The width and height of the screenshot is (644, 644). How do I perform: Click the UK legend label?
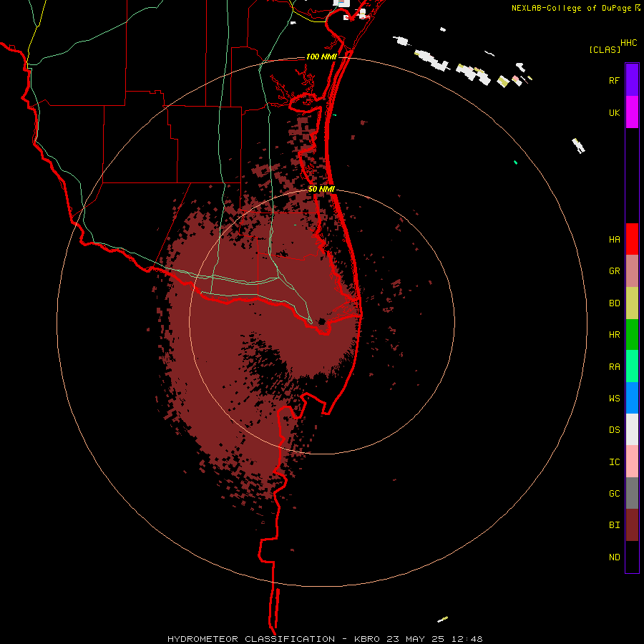614,112
